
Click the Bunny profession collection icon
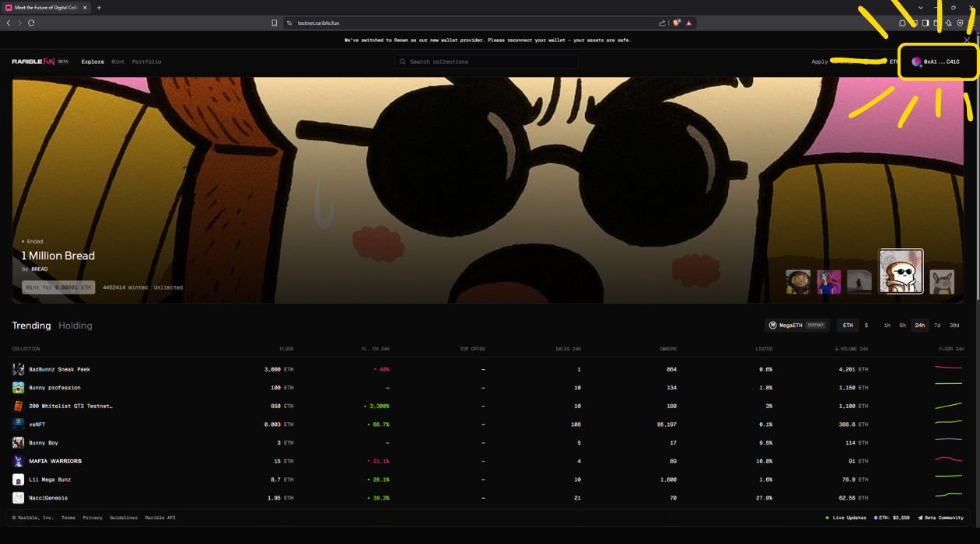18,388
